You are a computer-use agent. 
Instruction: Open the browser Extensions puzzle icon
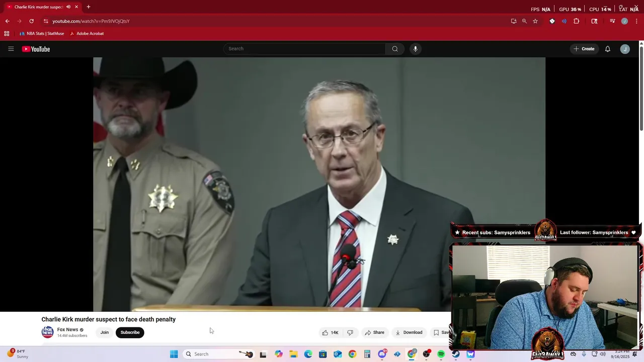[x=577, y=21]
